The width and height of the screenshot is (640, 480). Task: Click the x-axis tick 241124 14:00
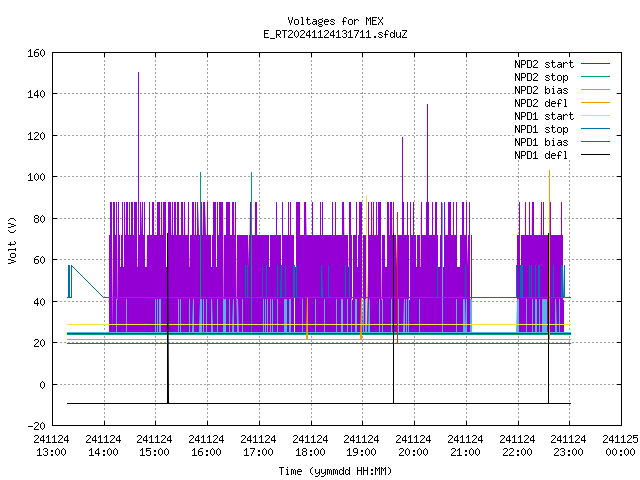click(103, 446)
